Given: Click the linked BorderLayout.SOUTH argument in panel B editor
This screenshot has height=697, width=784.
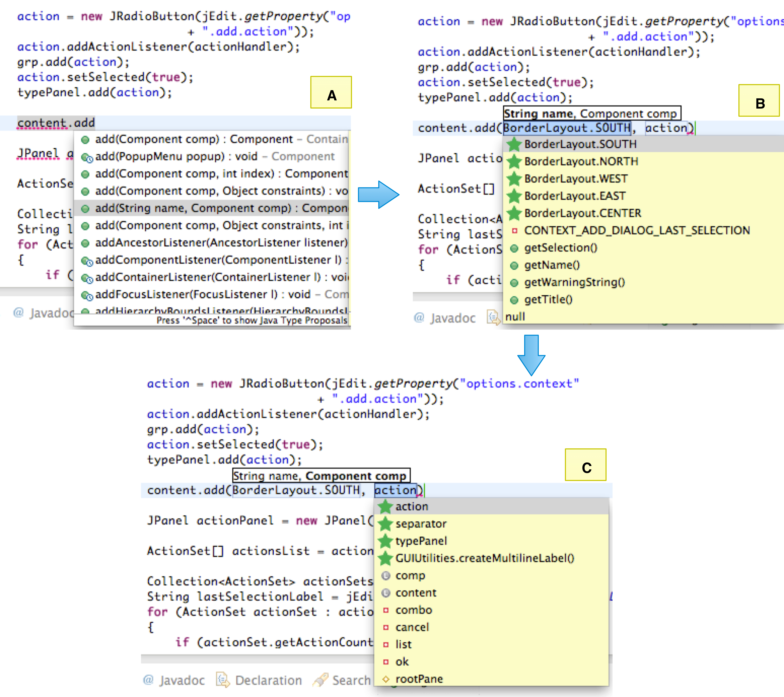Looking at the screenshot, I should 567,128.
